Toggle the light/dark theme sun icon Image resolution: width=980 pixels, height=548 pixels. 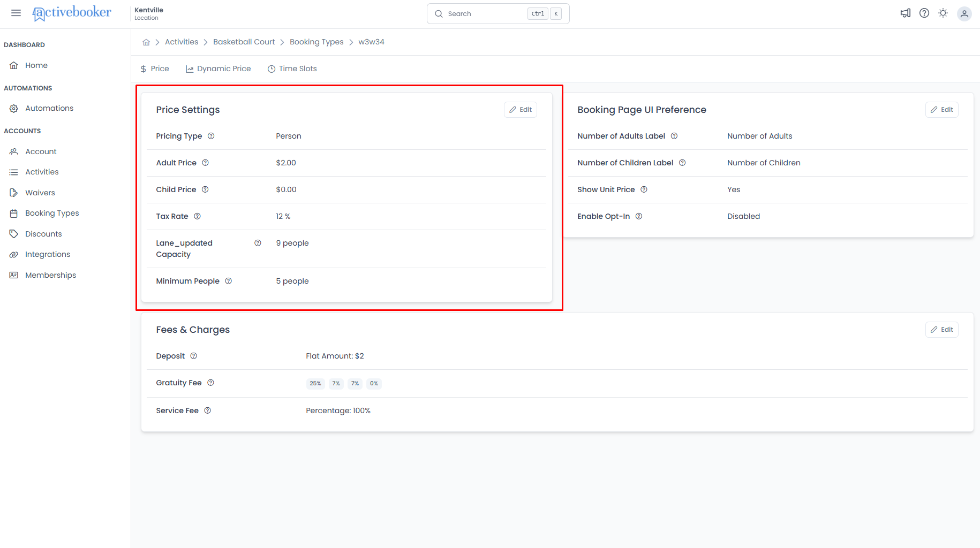click(x=943, y=13)
